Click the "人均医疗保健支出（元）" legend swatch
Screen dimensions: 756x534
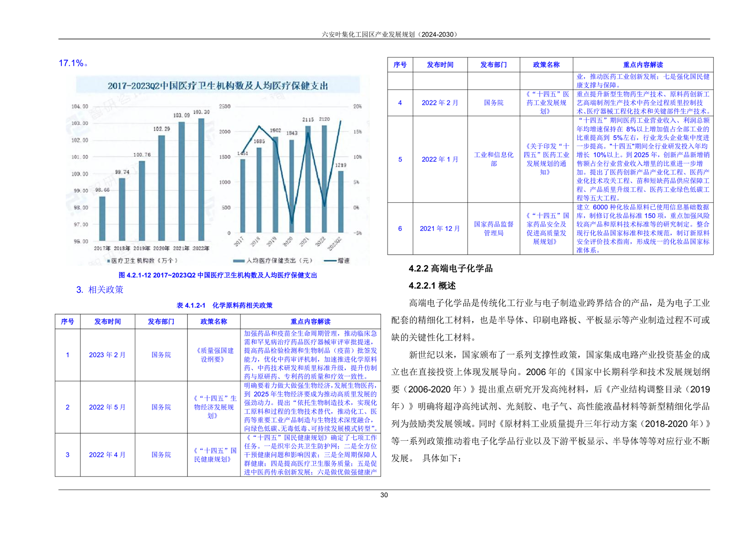pyautogui.click(x=239, y=261)
